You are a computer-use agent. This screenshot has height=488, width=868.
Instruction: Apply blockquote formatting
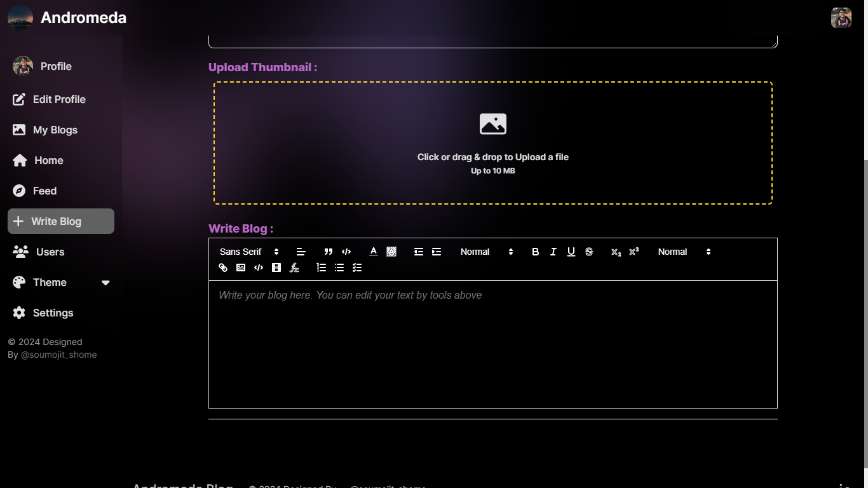pos(329,252)
